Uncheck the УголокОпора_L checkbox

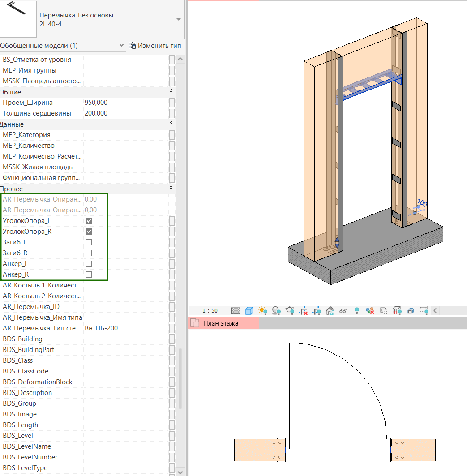coord(89,221)
